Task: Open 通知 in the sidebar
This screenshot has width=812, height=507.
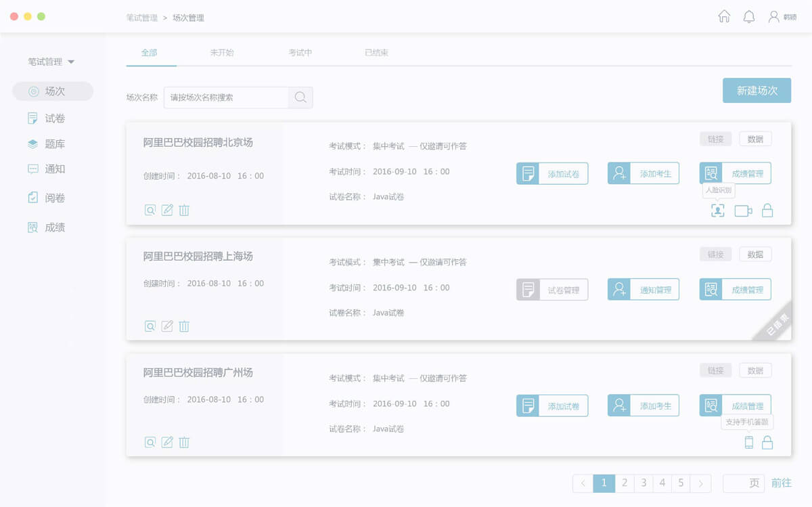Action: (46, 169)
